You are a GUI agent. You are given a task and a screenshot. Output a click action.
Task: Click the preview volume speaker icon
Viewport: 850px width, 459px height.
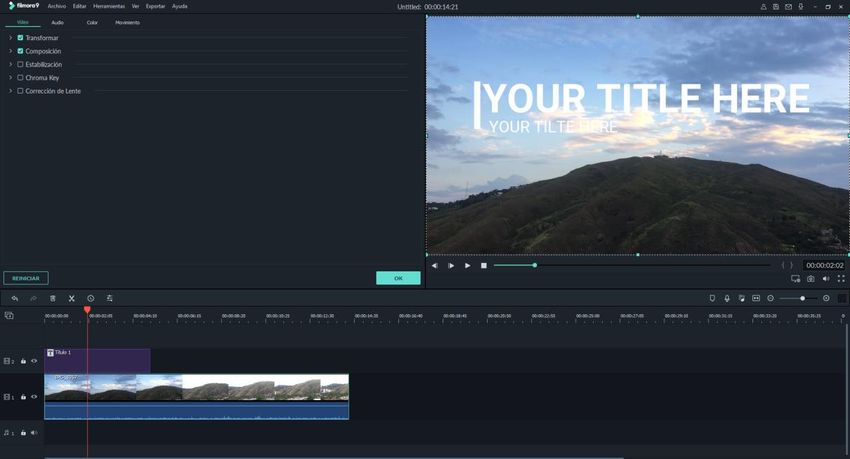(825, 279)
